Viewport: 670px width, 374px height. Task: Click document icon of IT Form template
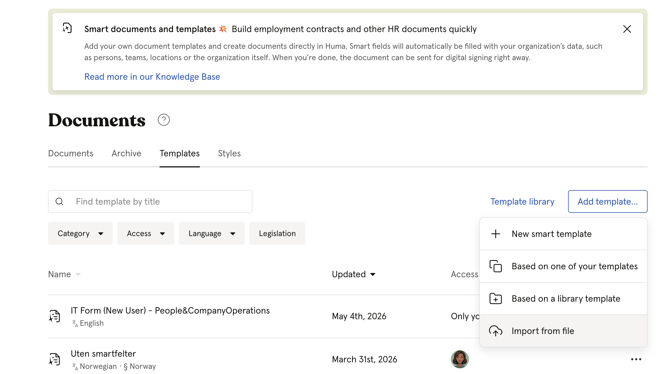coord(54,316)
